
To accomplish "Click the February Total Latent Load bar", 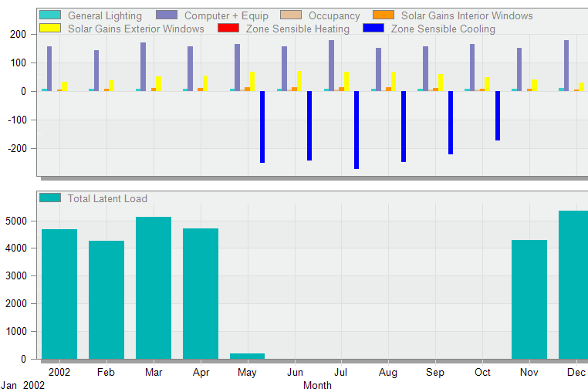I will pos(106,299).
